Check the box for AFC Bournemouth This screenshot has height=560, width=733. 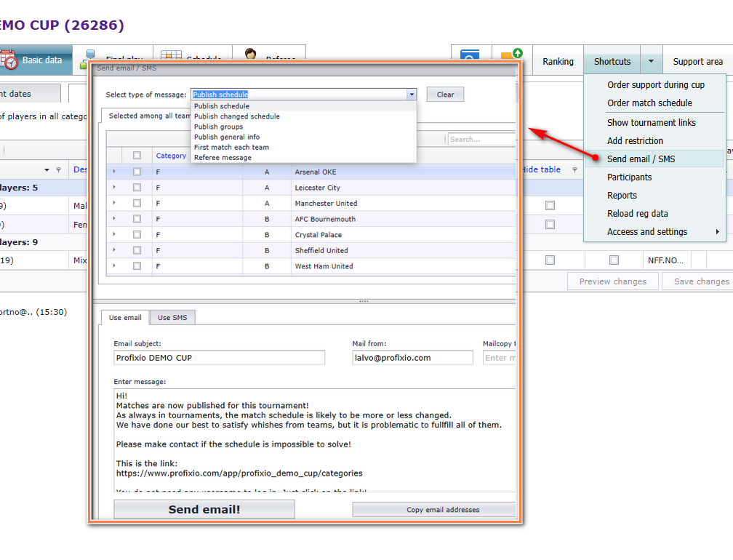pyautogui.click(x=137, y=219)
